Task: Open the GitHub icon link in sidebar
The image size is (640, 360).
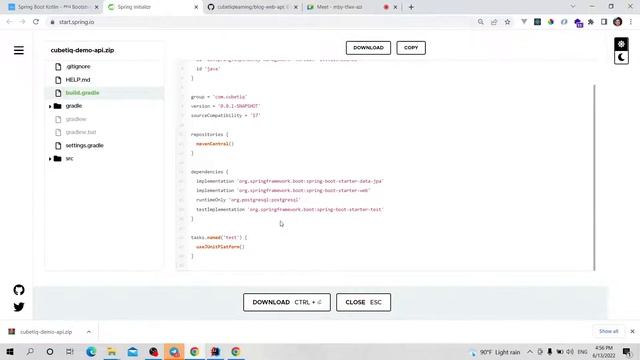Action: coord(19,290)
